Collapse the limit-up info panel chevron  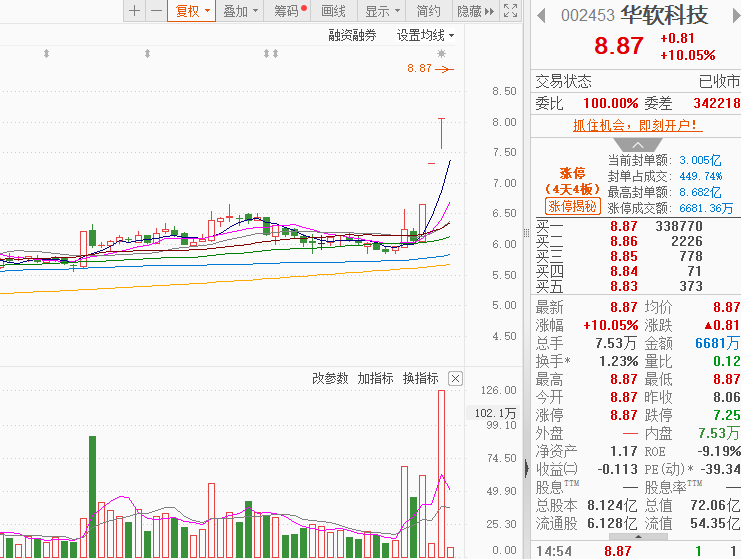click(638, 145)
